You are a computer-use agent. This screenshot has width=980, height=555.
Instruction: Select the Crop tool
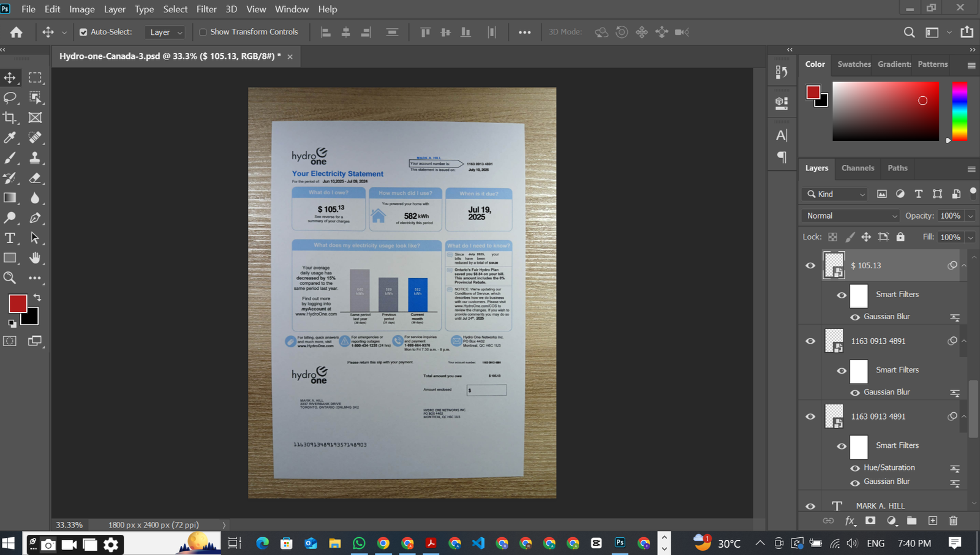[x=10, y=118]
